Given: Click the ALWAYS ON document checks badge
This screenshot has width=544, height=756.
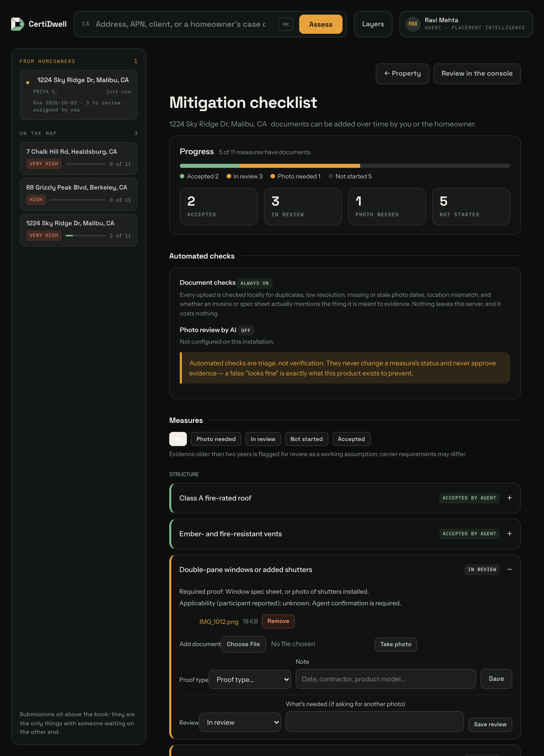Looking at the screenshot, I should click(x=255, y=283).
